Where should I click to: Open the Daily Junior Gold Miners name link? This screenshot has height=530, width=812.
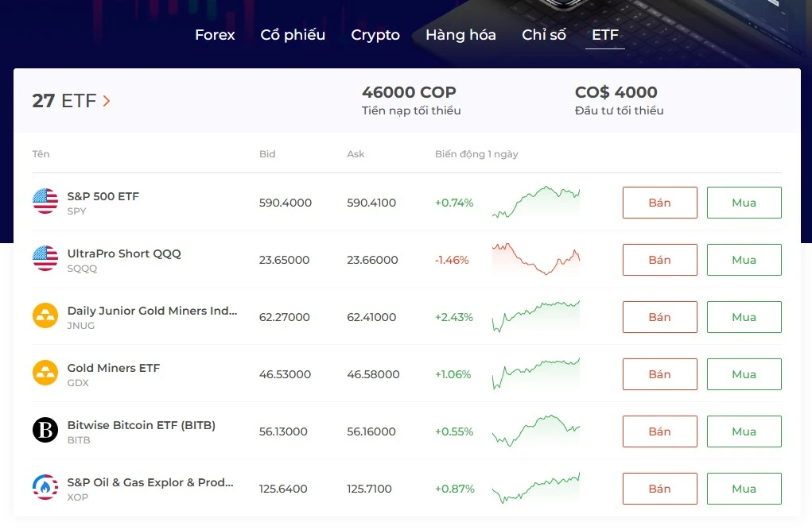[152, 311]
